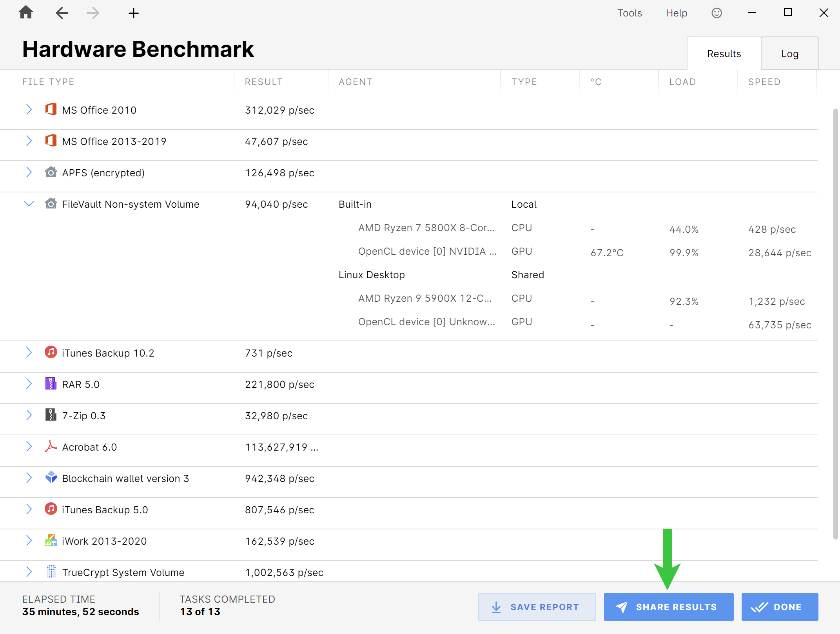Select the AMD Ryzen 7 5800X agent row
The width and height of the screenshot is (840, 634).
[x=426, y=228]
